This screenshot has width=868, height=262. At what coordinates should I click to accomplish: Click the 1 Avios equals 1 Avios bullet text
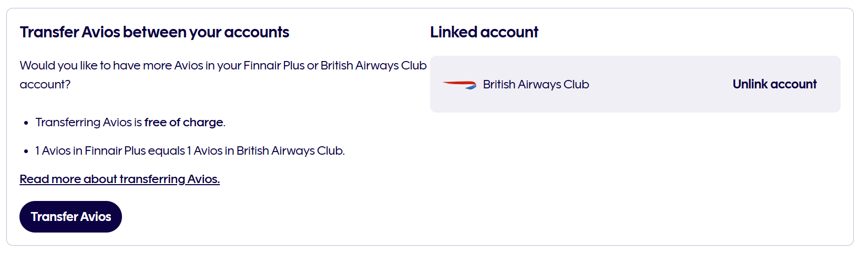coord(190,150)
